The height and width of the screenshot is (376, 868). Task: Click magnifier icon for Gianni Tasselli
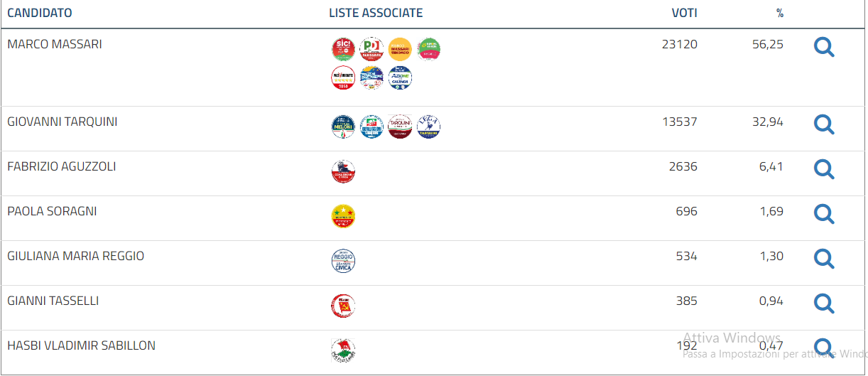(x=823, y=304)
